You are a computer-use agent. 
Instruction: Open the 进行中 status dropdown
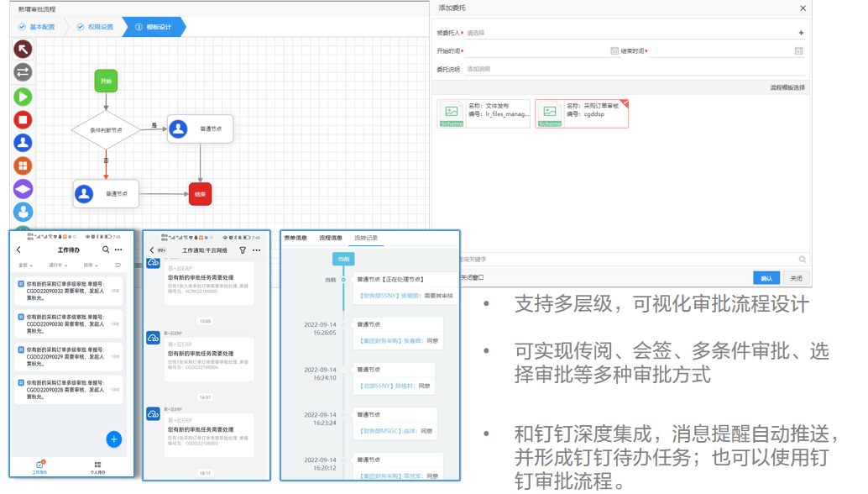coord(58,265)
